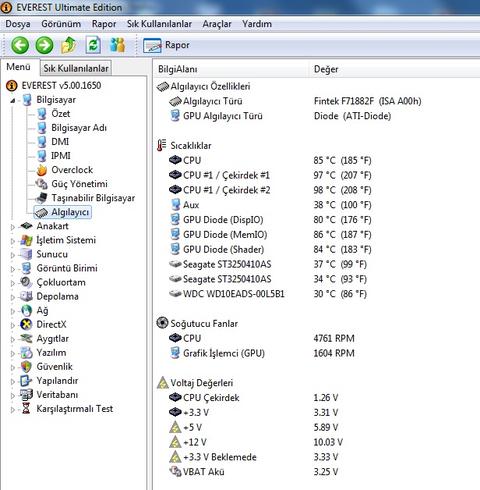Expand the İşletim Sistemi tree node
Screen dimensions: 480x490
[x=13, y=241]
